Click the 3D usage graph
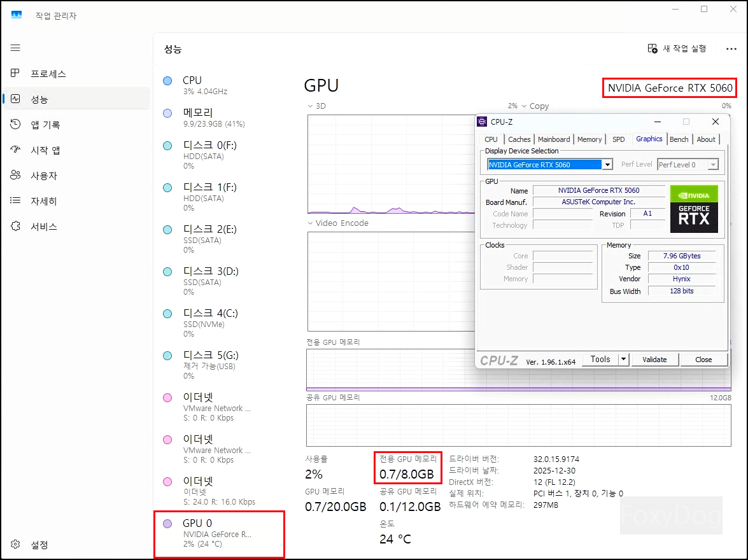 (391, 164)
